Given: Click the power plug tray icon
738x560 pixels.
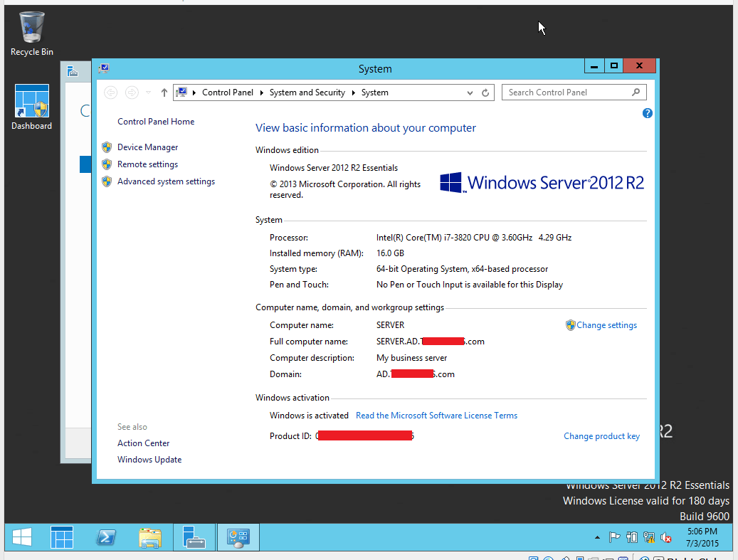Looking at the screenshot, I should click(x=632, y=537).
